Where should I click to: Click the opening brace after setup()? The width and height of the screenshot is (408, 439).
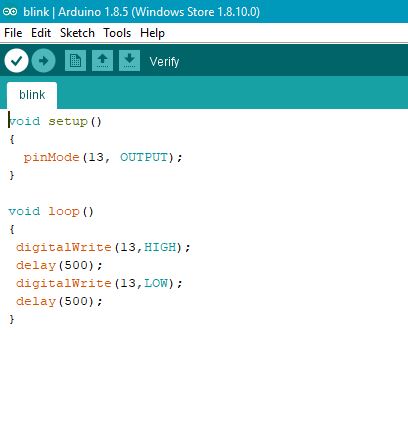[x=12, y=139]
